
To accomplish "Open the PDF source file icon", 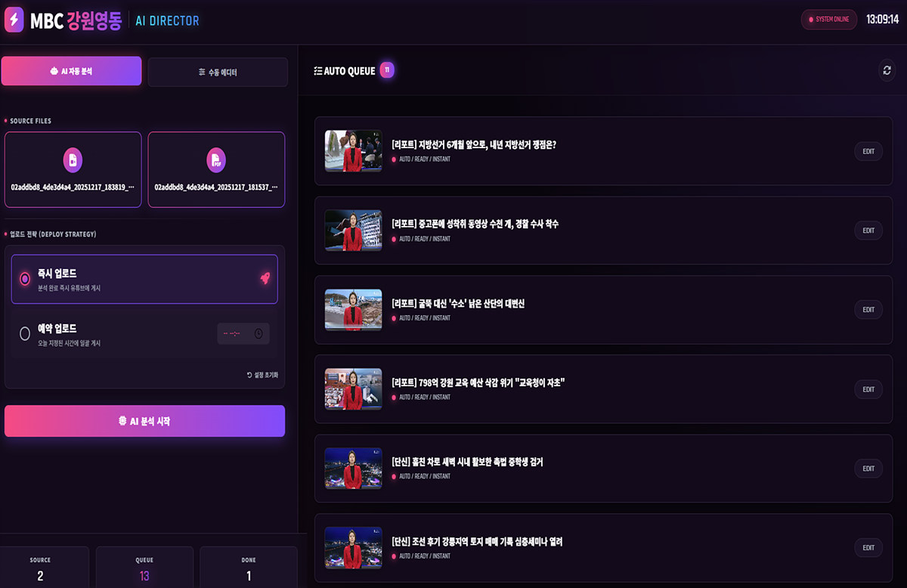I will pyautogui.click(x=216, y=159).
